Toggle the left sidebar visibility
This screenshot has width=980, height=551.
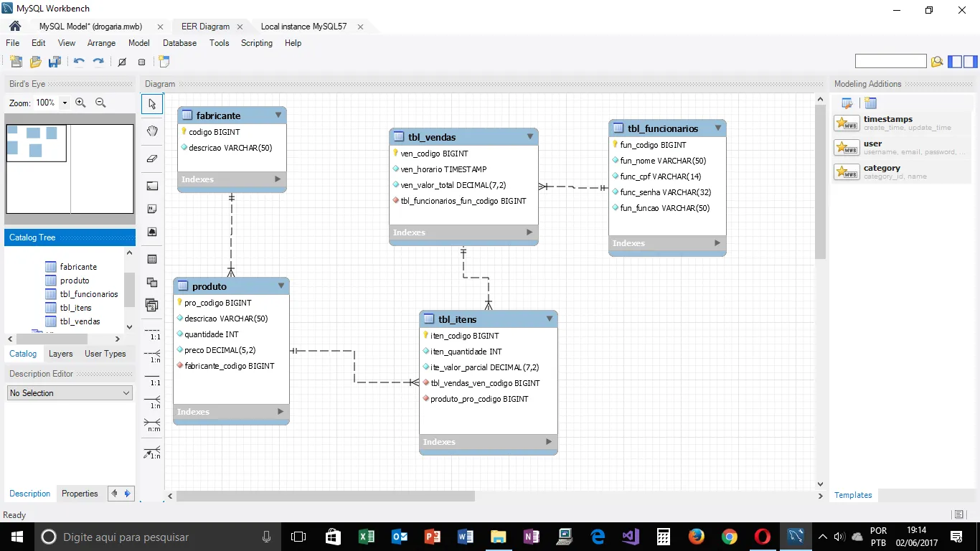[955, 62]
